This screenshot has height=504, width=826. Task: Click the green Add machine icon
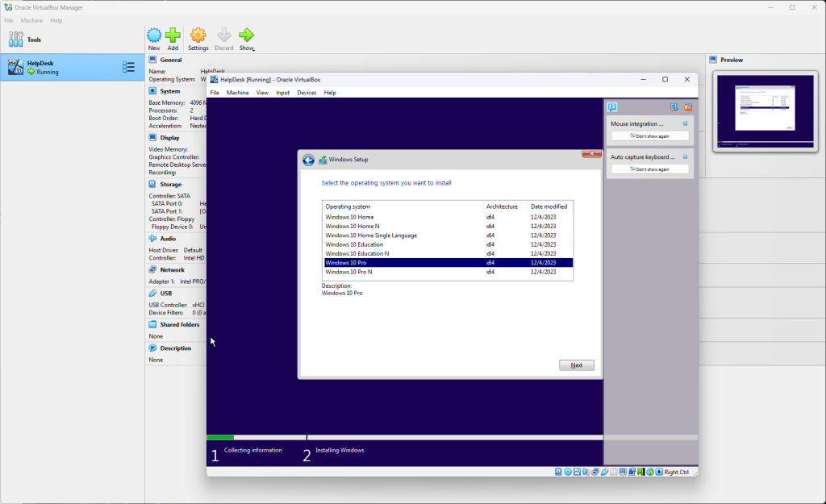coord(173,35)
